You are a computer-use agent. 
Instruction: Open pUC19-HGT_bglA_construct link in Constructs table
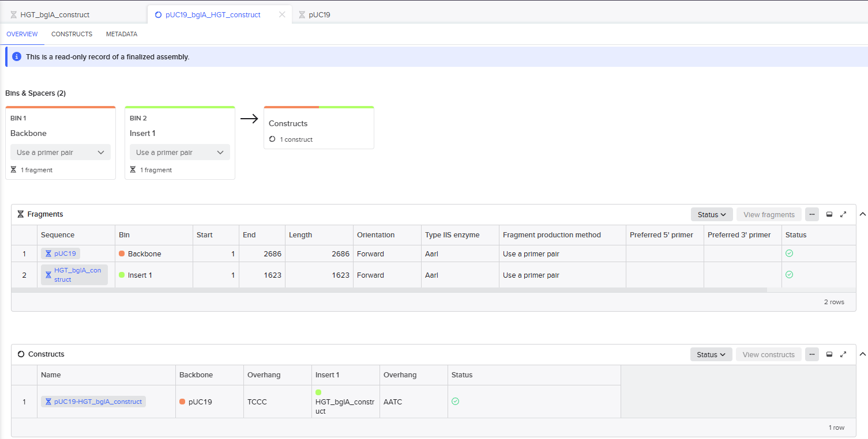point(93,402)
